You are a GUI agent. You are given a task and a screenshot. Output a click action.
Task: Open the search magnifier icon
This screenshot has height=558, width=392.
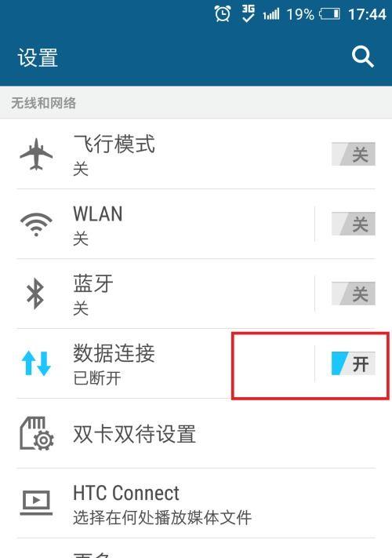tap(362, 57)
